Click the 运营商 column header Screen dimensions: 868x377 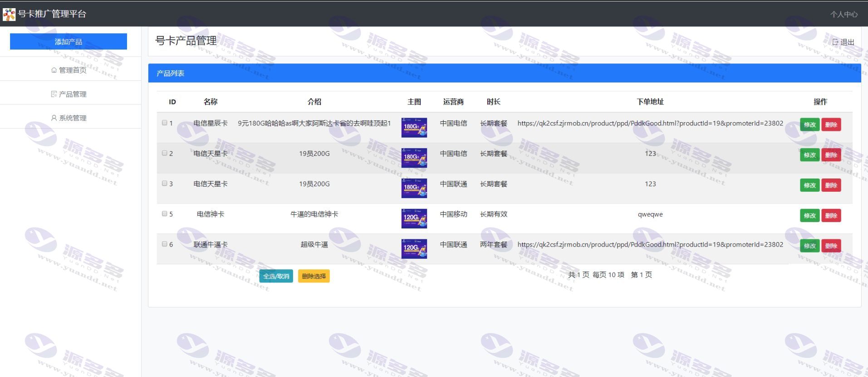453,102
